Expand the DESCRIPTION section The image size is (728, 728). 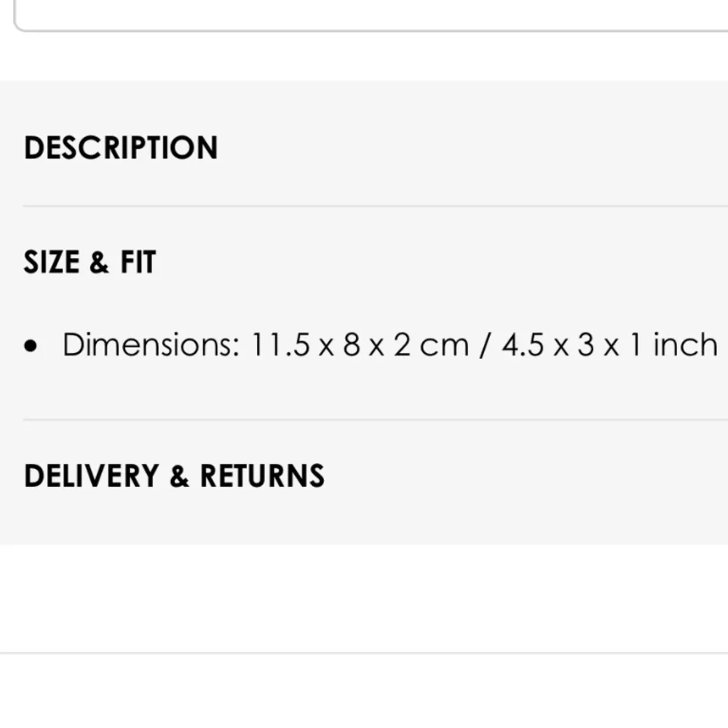121,148
